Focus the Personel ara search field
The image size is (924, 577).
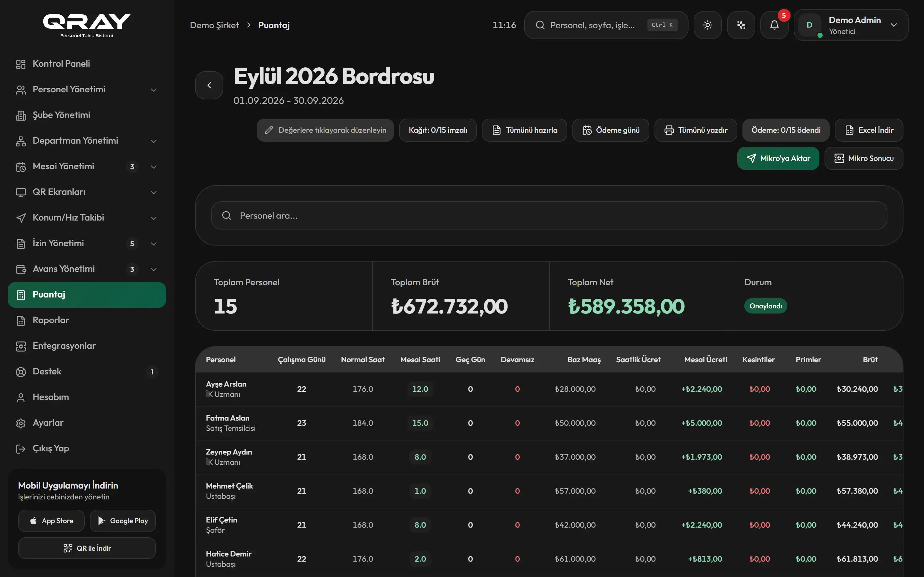coord(549,216)
